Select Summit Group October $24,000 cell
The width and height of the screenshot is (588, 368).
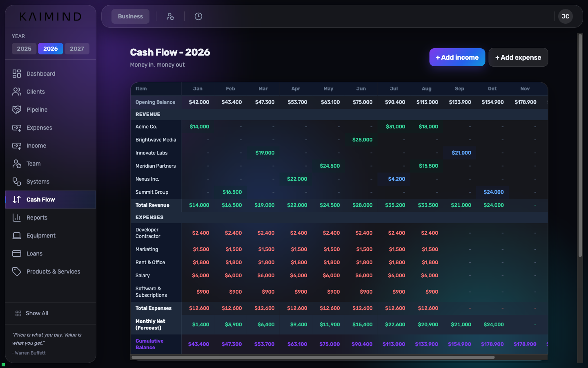[493, 192]
